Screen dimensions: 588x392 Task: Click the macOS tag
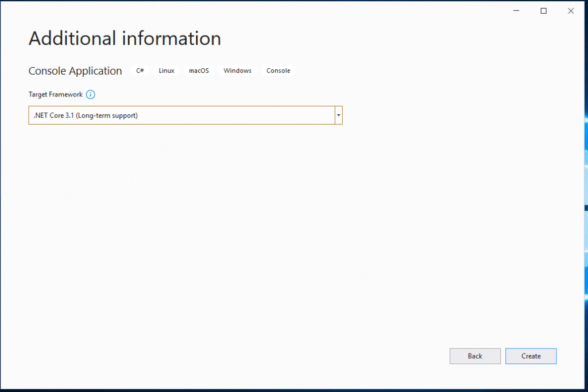199,71
